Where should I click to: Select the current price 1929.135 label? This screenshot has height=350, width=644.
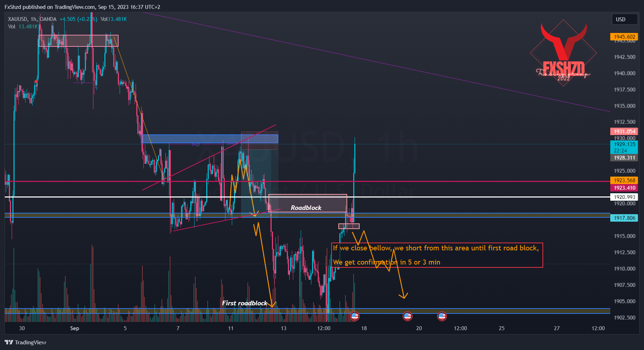pyautogui.click(x=624, y=144)
